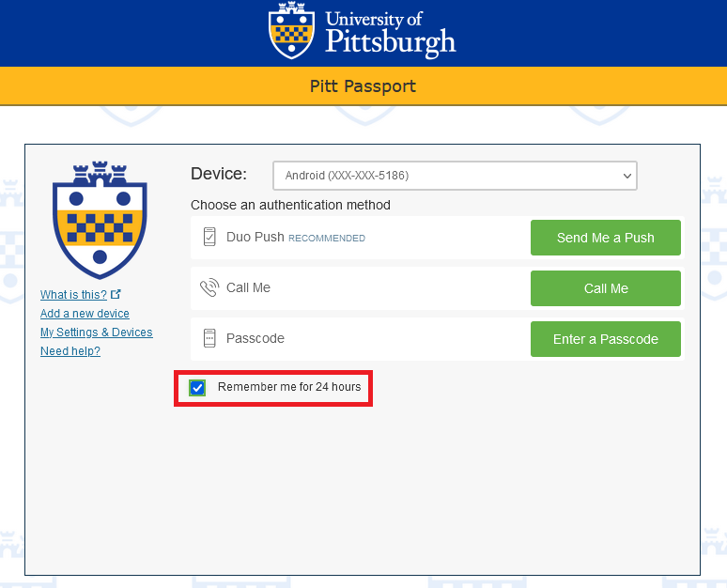Open the Device dropdown showing Android phone
The image size is (727, 588).
[455, 176]
